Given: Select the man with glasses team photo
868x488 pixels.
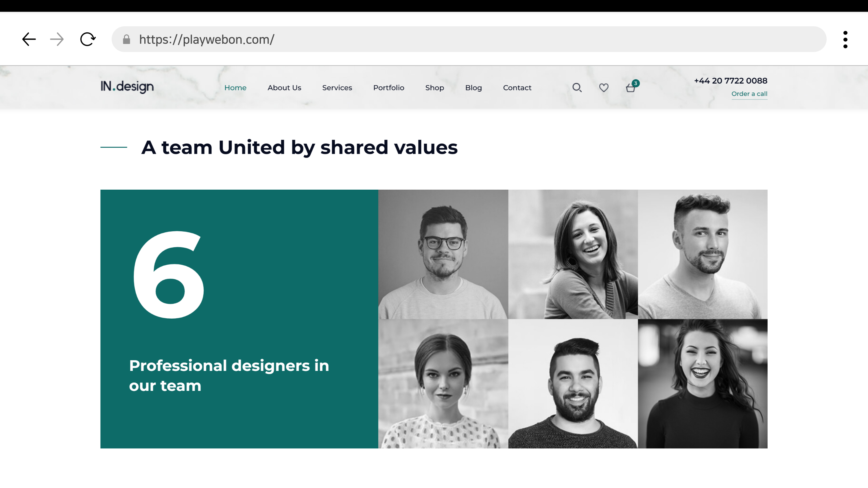Looking at the screenshot, I should (x=443, y=254).
